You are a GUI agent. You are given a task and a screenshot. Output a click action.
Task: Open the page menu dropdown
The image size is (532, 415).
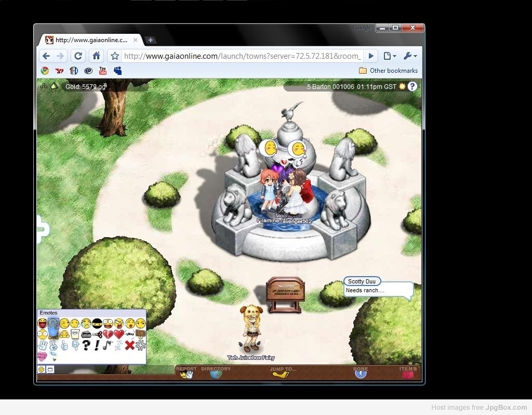click(390, 56)
